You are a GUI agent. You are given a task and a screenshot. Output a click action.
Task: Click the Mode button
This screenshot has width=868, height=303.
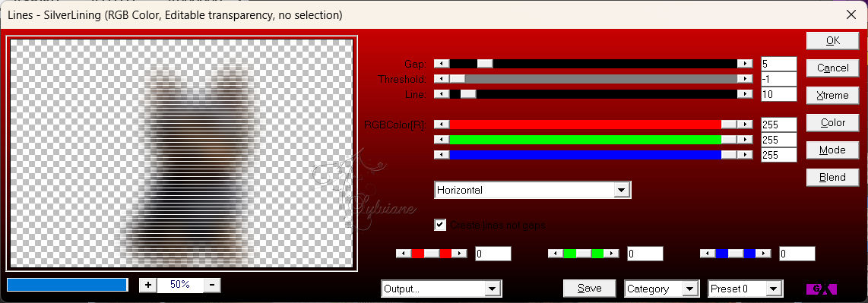(x=832, y=150)
